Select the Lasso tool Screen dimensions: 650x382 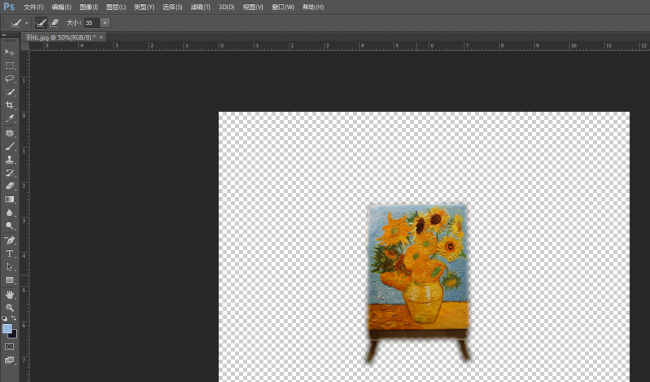pyautogui.click(x=10, y=79)
